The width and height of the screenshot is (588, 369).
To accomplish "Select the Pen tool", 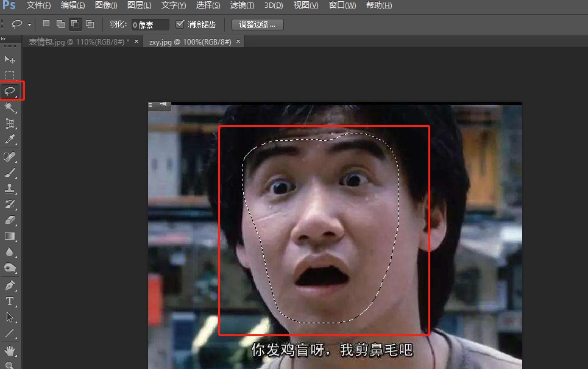I will pyautogui.click(x=10, y=285).
